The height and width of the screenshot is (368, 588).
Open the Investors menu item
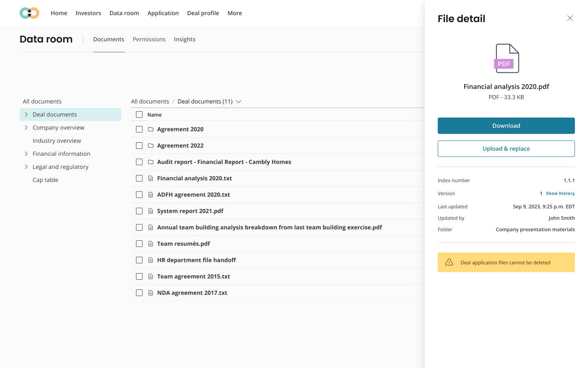[88, 13]
